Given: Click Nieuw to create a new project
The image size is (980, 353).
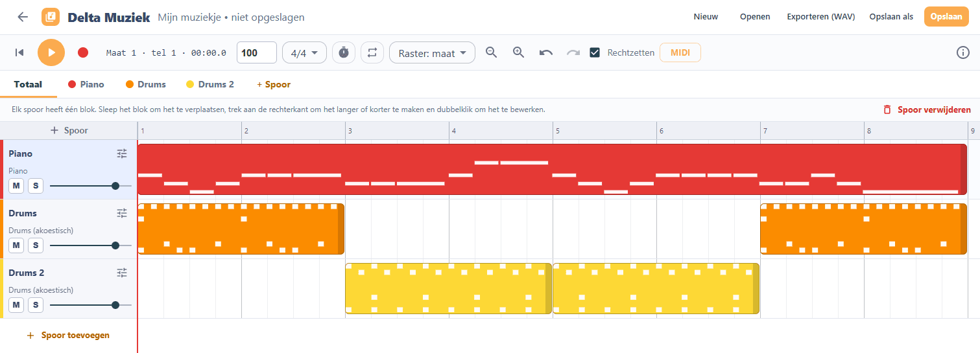Looking at the screenshot, I should (706, 17).
